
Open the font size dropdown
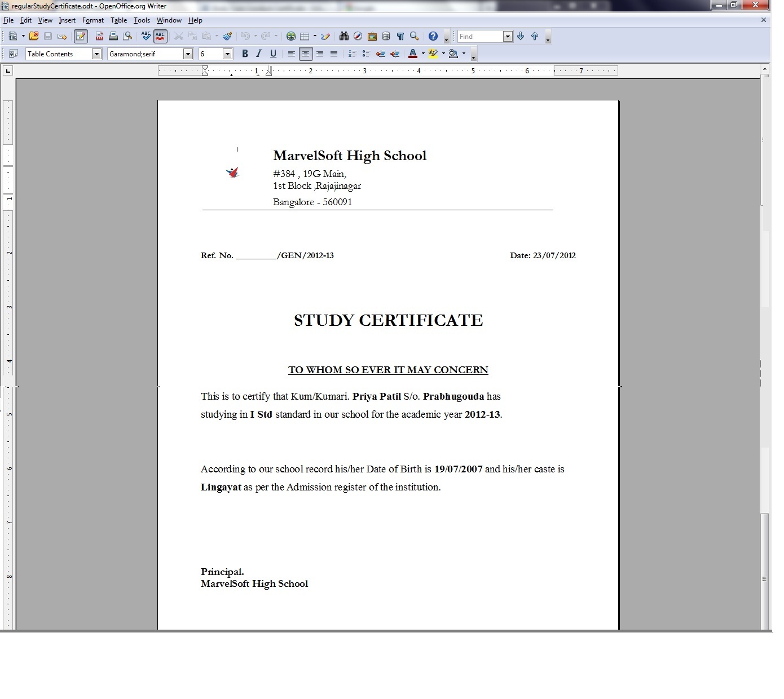pyautogui.click(x=227, y=54)
